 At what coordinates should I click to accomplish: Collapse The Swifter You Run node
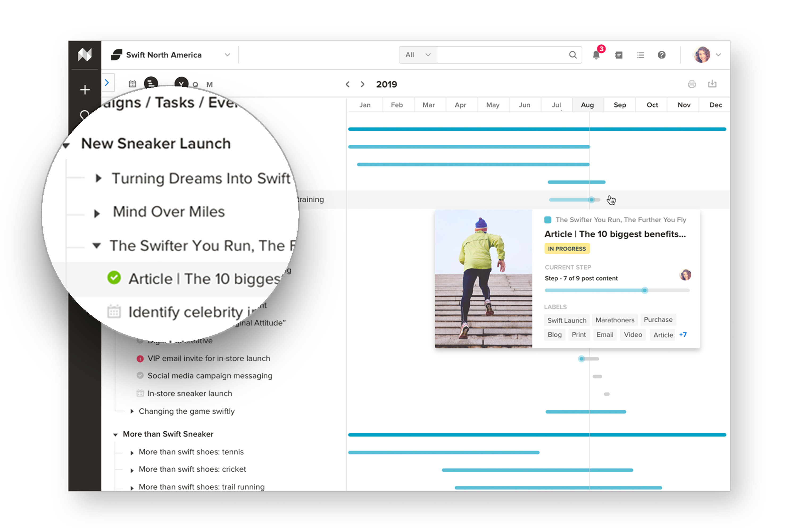pos(97,245)
